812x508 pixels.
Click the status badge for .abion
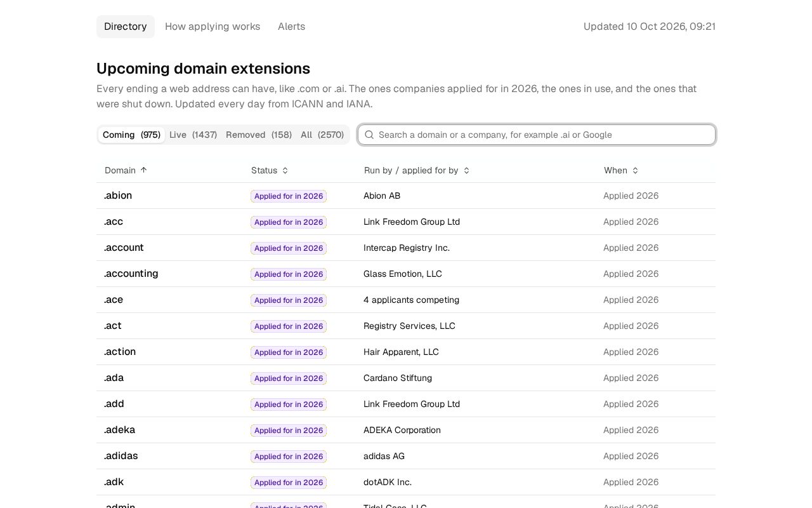pyautogui.click(x=289, y=196)
